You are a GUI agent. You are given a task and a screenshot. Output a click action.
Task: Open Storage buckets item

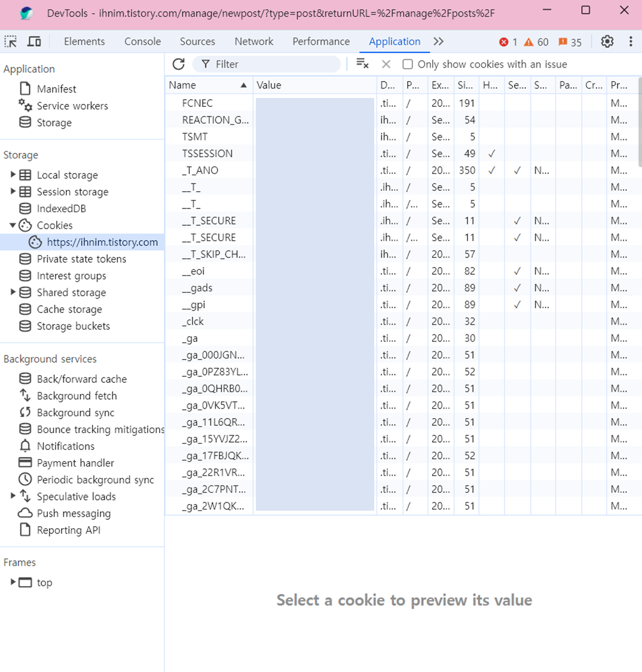(x=74, y=326)
